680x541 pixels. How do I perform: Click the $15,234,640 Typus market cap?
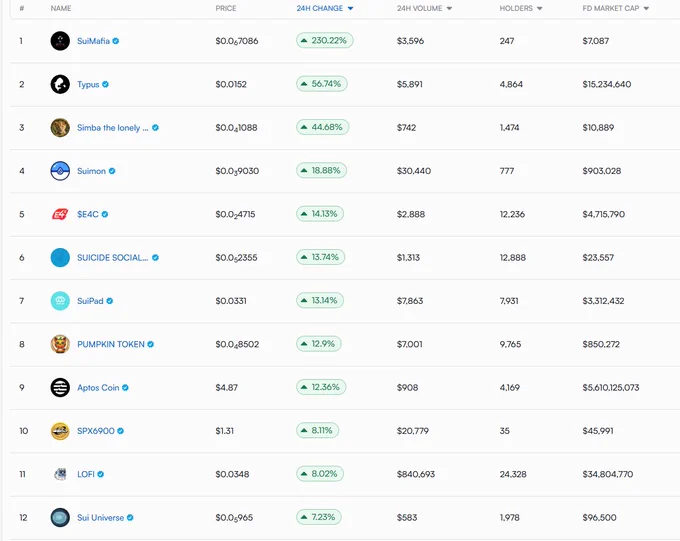point(607,84)
